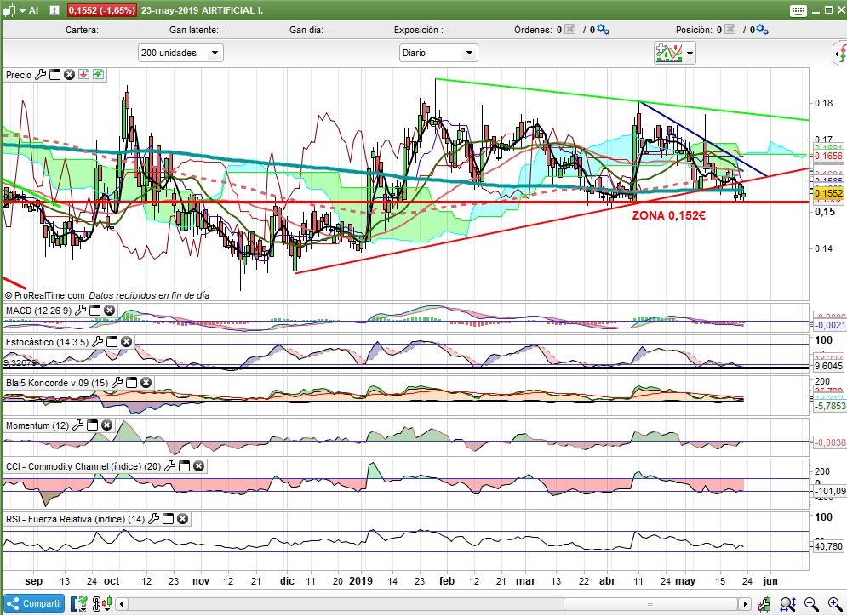This screenshot has width=847, height=616.
Task: Expand the chart style dropdown arrow
Action: click(x=690, y=54)
